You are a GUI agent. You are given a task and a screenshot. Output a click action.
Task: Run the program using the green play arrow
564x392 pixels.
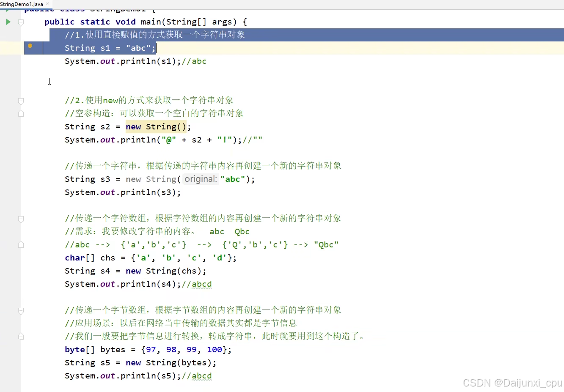[x=8, y=22]
